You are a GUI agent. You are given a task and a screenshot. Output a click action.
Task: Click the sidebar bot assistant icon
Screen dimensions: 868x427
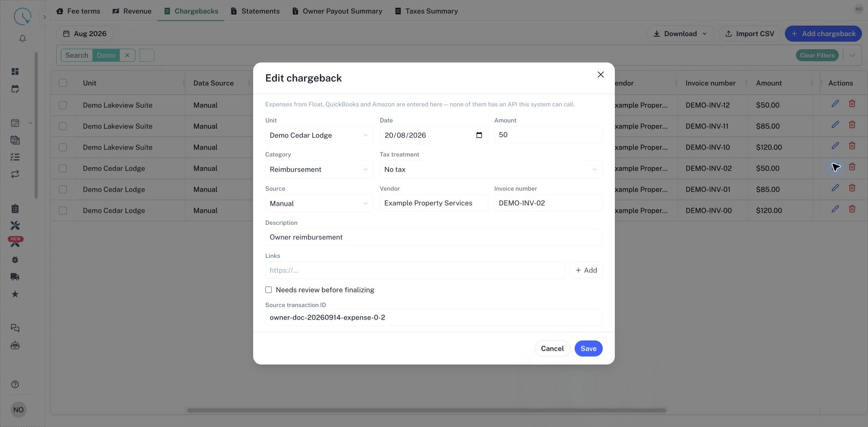[15, 345]
